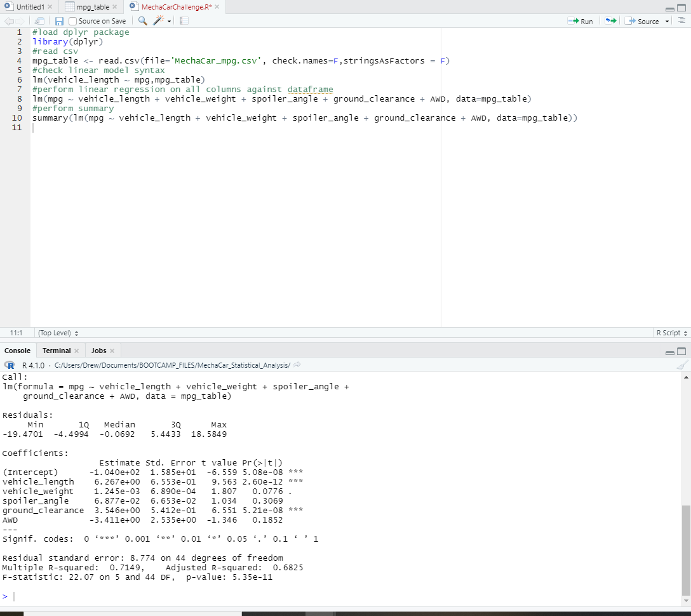Viewport: 691px width, 616px height.
Task: Click the back navigation arrow in editor toolbar
Action: [8, 21]
